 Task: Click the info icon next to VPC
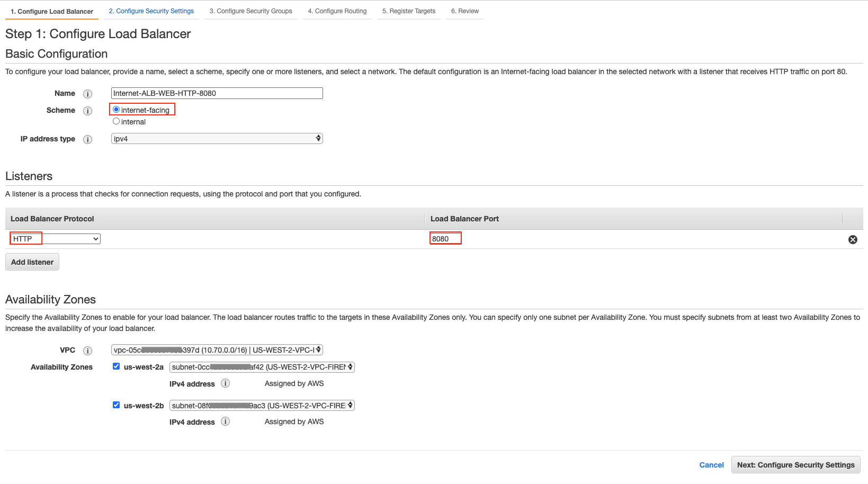[88, 351]
